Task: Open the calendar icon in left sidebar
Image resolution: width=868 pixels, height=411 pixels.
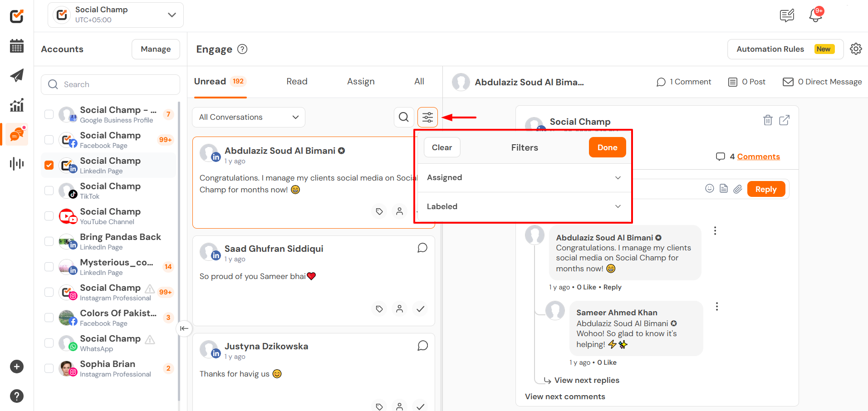Action: tap(17, 46)
